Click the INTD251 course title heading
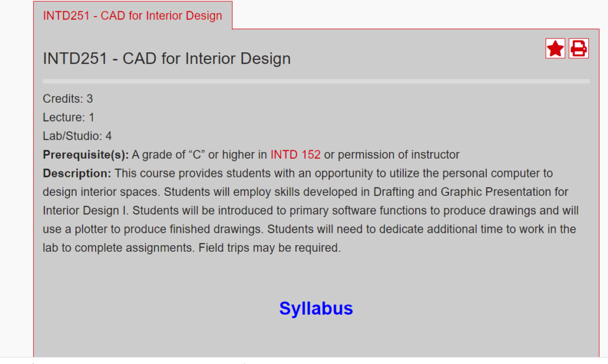608x364 pixels. [x=167, y=59]
